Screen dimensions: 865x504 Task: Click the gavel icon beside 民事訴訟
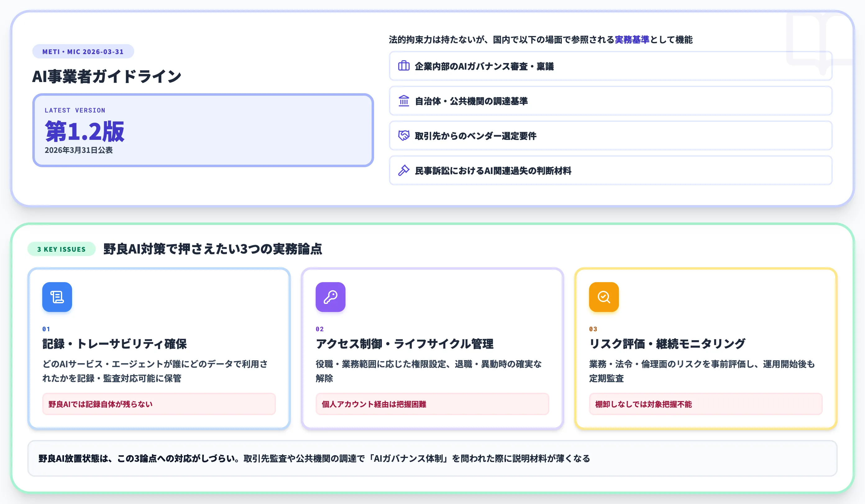(404, 170)
